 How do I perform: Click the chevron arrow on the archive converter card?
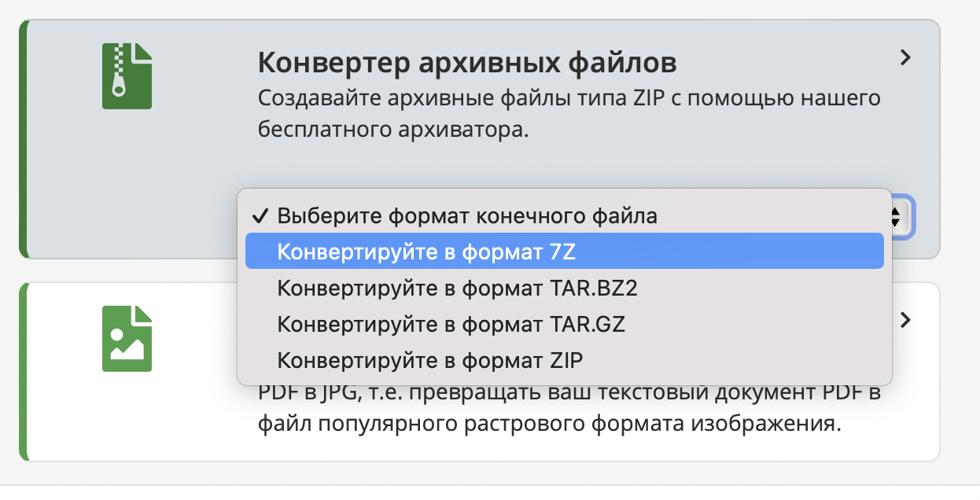[x=905, y=57]
